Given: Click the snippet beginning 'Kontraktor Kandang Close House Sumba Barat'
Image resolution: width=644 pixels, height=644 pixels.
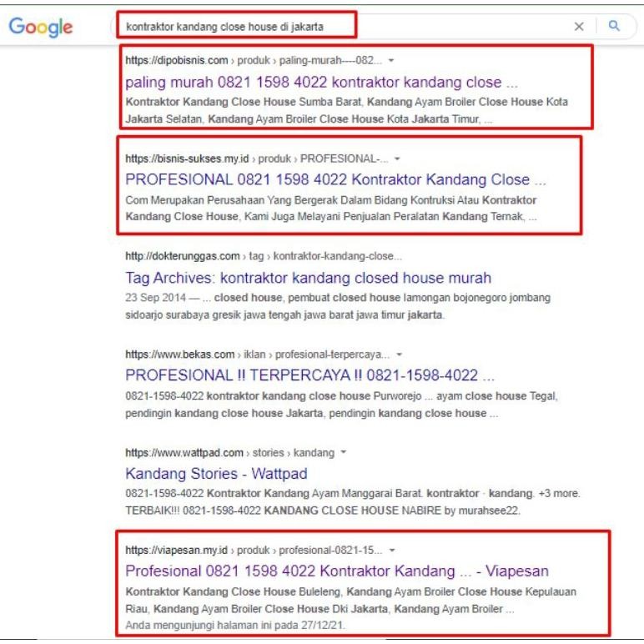Looking at the screenshot, I should click(x=347, y=110).
